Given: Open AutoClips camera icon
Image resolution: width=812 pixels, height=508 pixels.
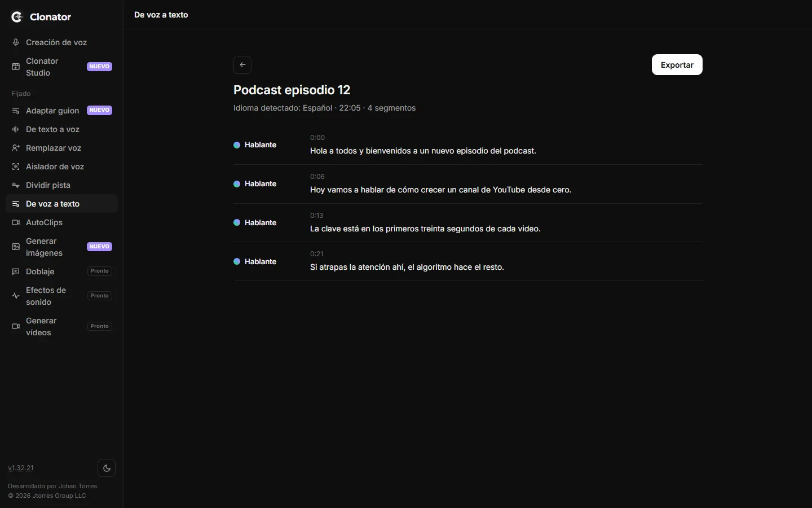Looking at the screenshot, I should pos(16,222).
